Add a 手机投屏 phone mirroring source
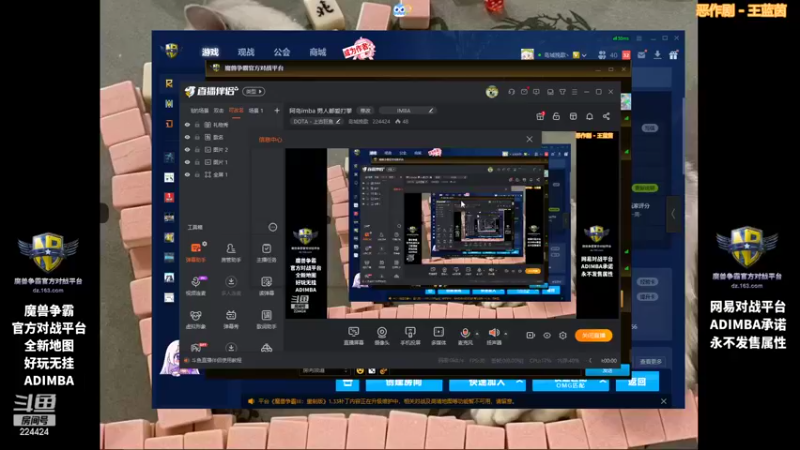 [x=410, y=336]
